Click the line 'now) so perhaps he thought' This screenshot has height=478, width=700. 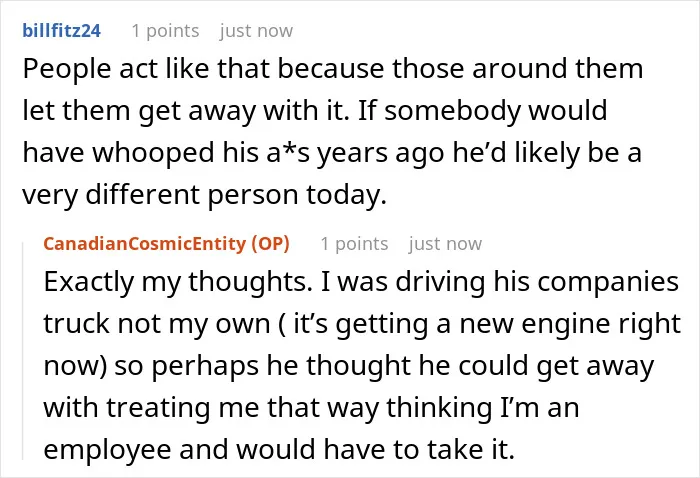349,366
